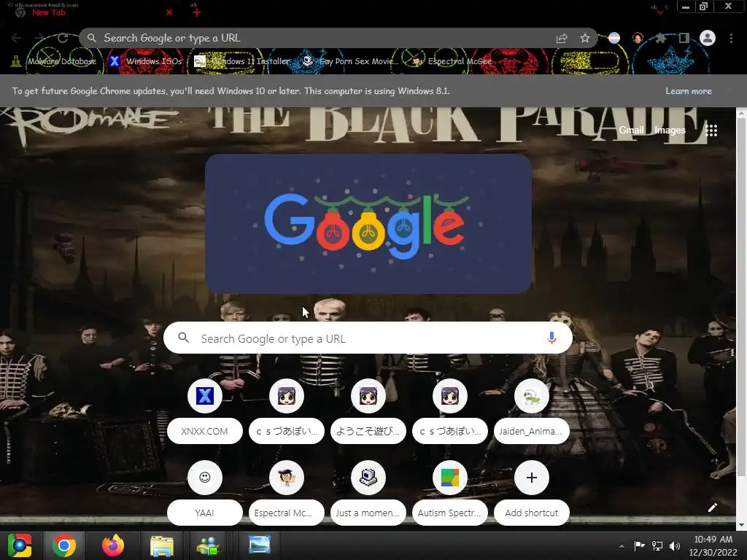Open the Espectral Mc... shortcut tile
Viewport: 747px width, 560px height.
point(286,494)
